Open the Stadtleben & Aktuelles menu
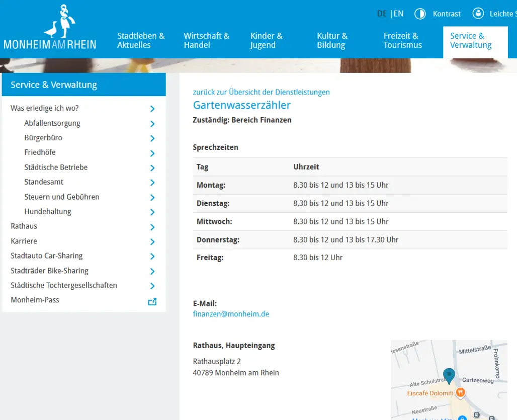This screenshot has width=517, height=420. (x=141, y=40)
